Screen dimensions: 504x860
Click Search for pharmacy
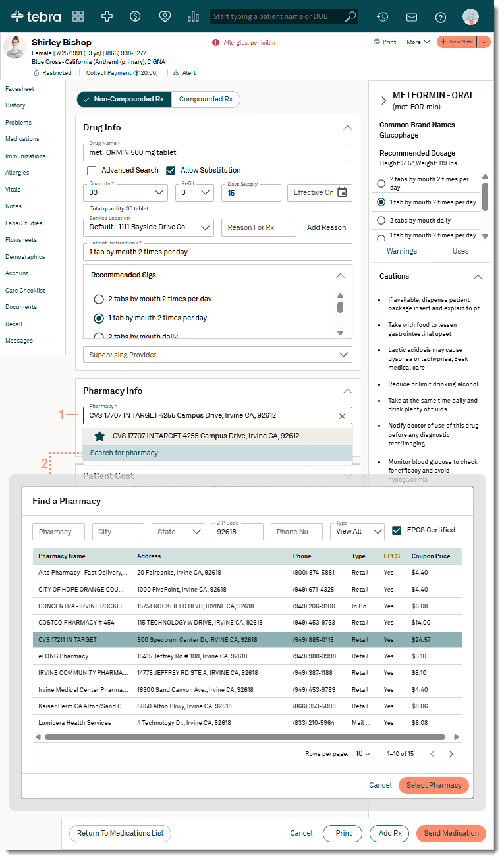pyautogui.click(x=217, y=453)
